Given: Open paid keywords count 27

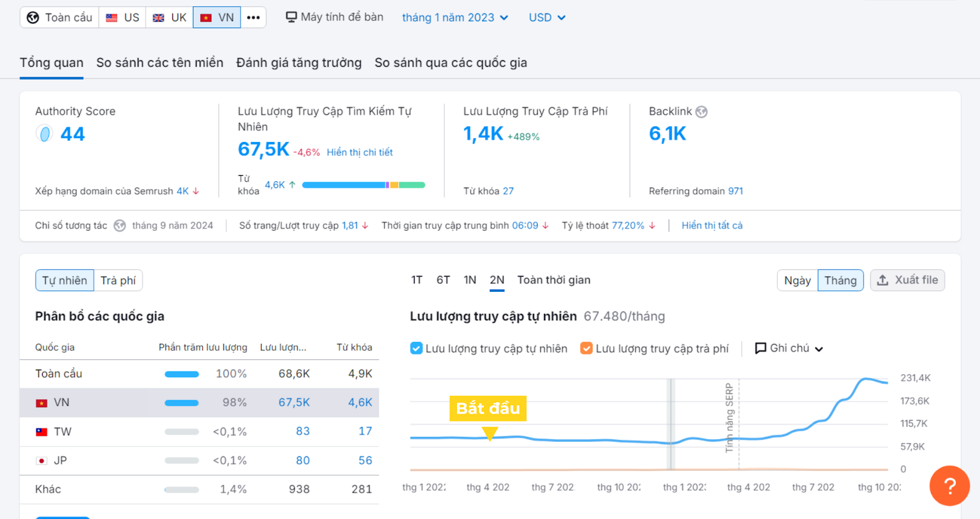Looking at the screenshot, I should click(x=508, y=192).
